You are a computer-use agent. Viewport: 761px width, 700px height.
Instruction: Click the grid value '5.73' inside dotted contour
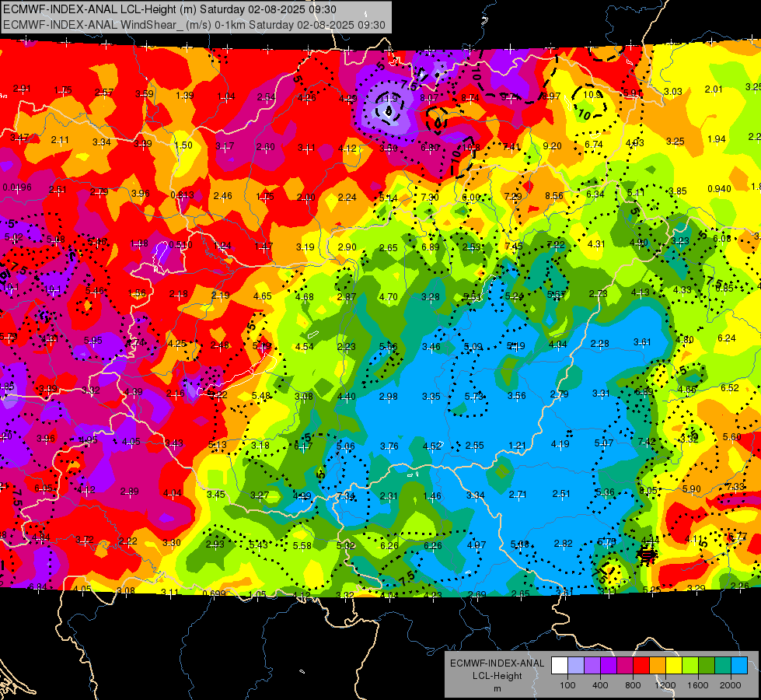point(474,397)
